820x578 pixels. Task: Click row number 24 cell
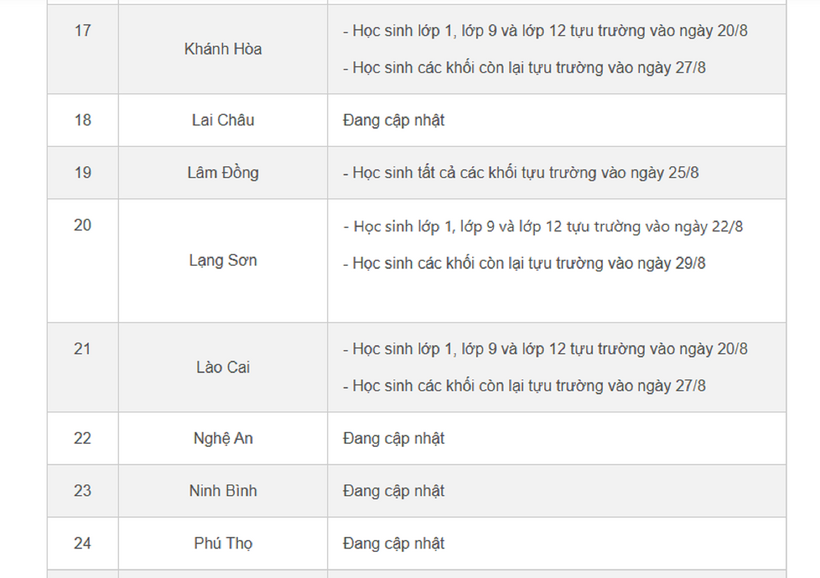[x=82, y=544]
